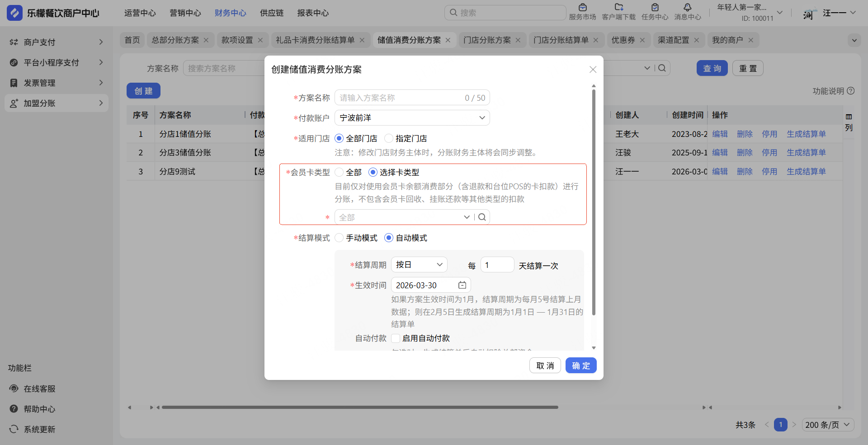Enable 启用自动付款 checkbox
868x445 pixels.
click(396, 338)
